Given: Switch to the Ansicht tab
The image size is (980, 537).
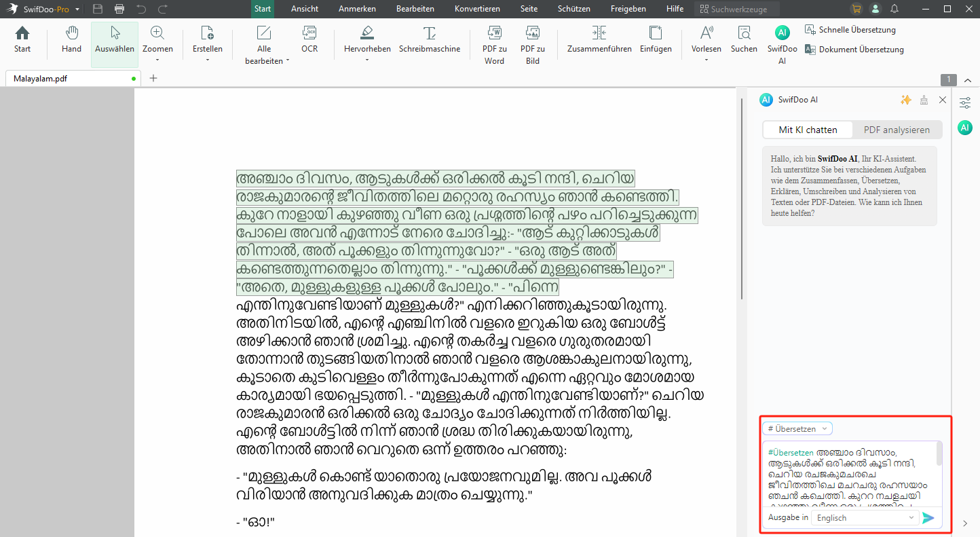Looking at the screenshot, I should [305, 9].
